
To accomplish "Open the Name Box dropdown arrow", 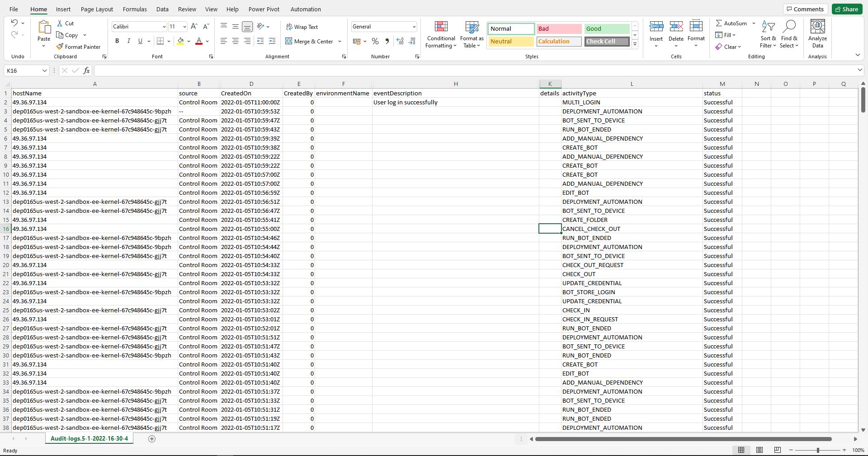I will [44, 71].
